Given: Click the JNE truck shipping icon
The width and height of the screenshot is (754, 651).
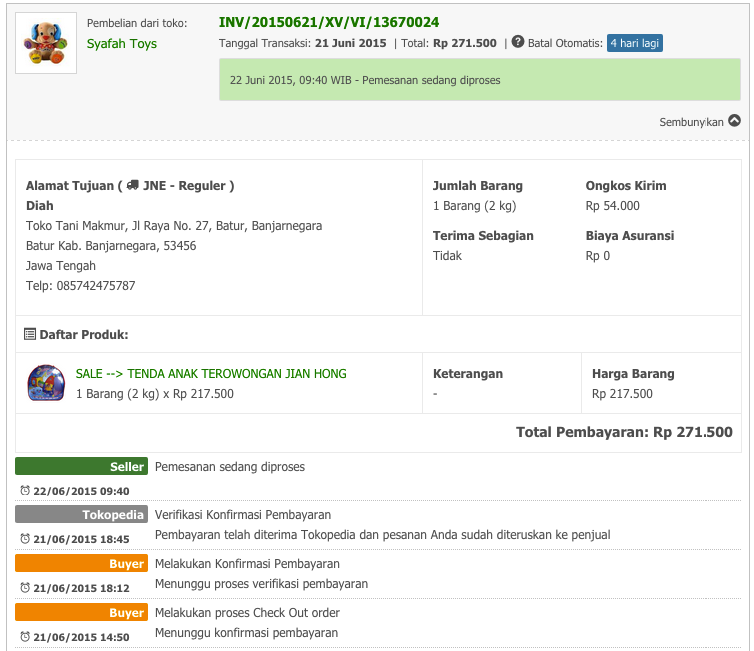Looking at the screenshot, I should tap(133, 185).
